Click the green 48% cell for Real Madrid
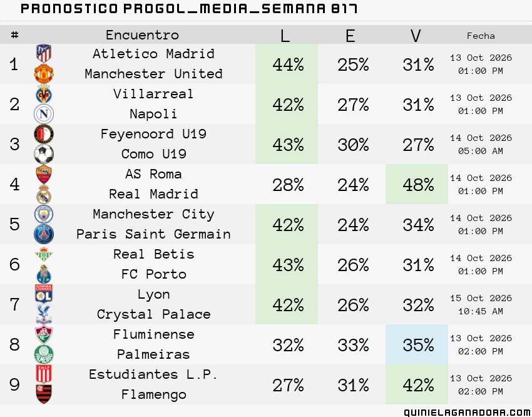 click(x=417, y=184)
